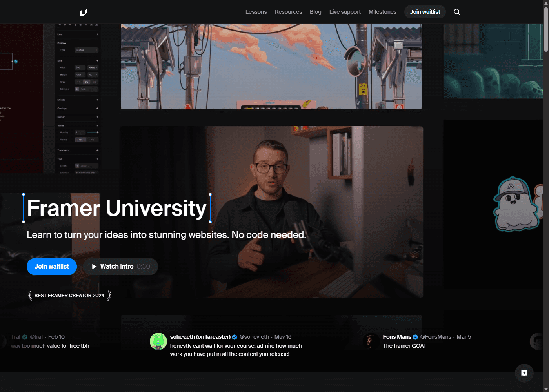Click the teal skulls artwork thumbnail

pos(493,61)
